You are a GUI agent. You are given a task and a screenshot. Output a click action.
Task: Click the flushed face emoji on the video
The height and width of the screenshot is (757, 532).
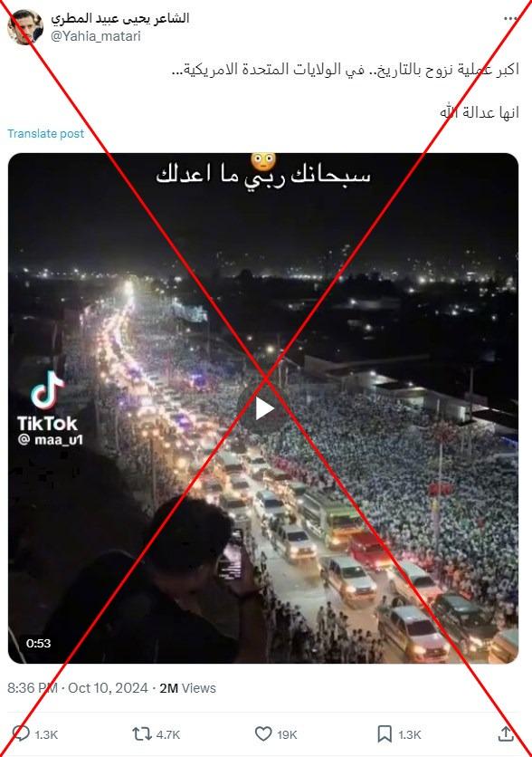[263, 161]
